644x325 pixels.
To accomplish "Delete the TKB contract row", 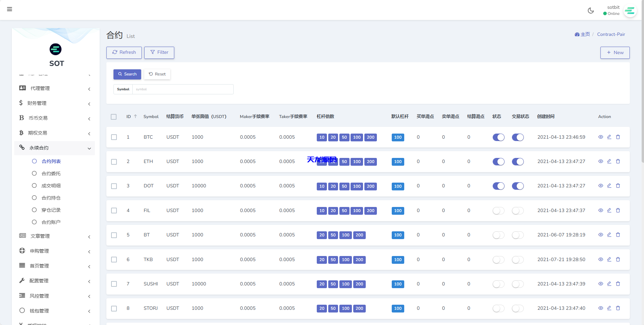I will click(x=618, y=259).
